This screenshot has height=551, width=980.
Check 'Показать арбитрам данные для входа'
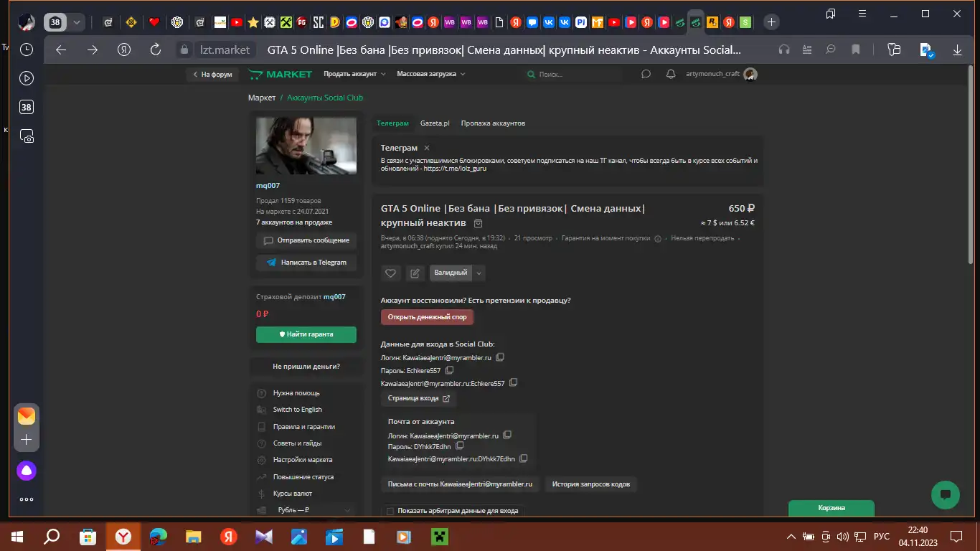[x=390, y=511]
